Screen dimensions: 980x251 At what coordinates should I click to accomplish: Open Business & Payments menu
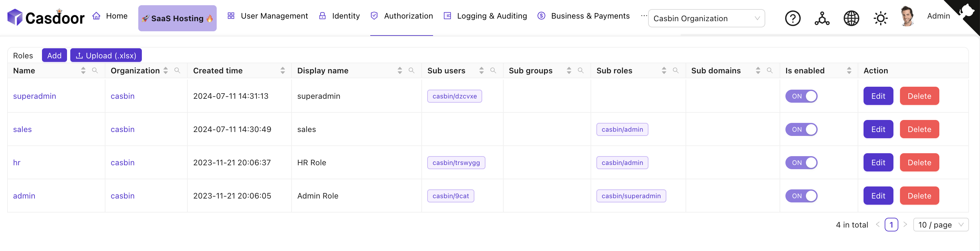(584, 16)
